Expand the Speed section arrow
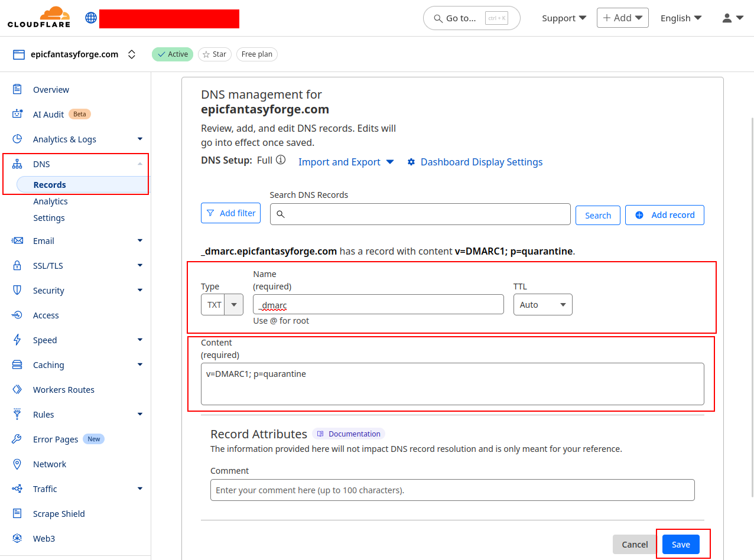This screenshot has height=560, width=754. coord(140,340)
